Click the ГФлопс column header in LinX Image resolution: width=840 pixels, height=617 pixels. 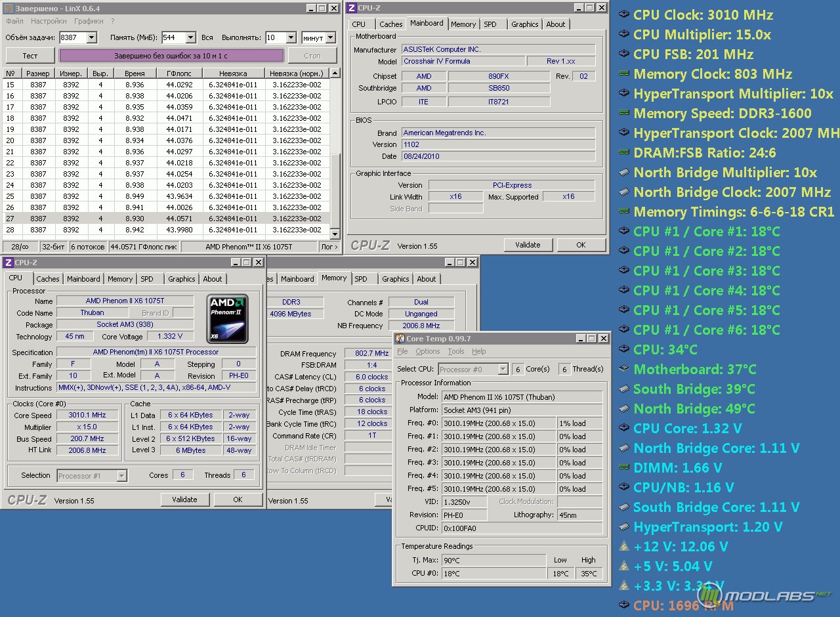179,74
